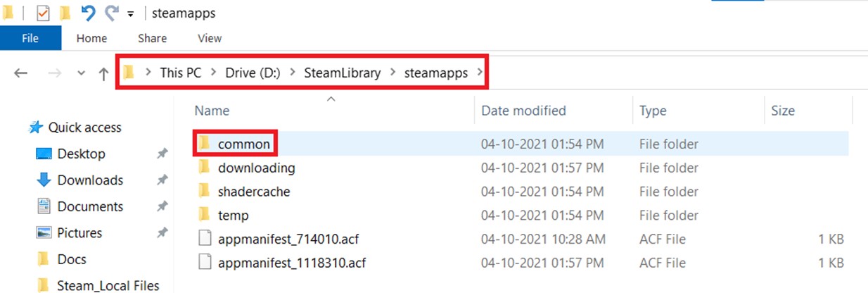Click the Redo arrow in quick access toolbar
Screen dimensions: 868x293
click(x=112, y=13)
